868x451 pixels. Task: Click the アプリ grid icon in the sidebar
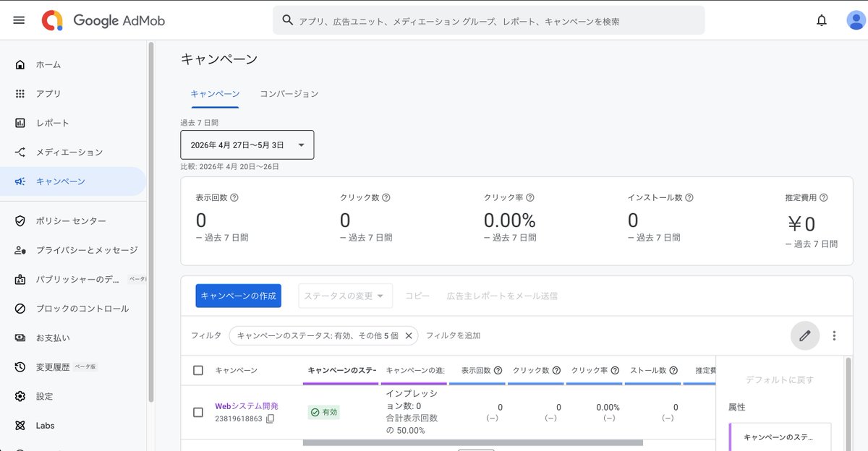(20, 94)
